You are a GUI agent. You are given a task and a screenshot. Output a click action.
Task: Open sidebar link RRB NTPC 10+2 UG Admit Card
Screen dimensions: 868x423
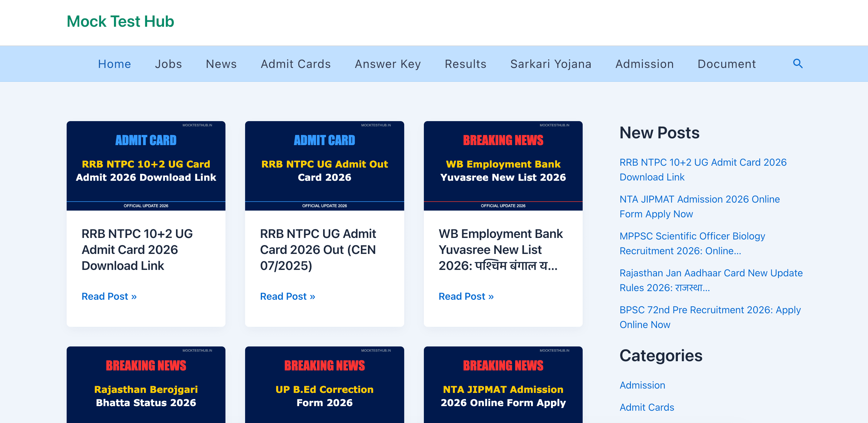tap(703, 170)
